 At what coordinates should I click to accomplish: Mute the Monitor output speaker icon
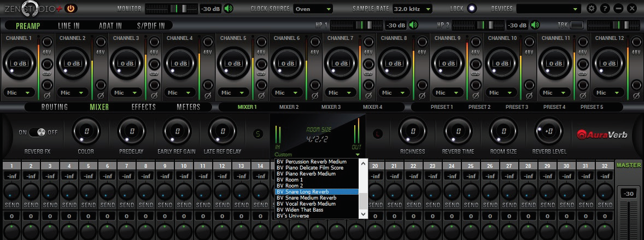point(229,9)
